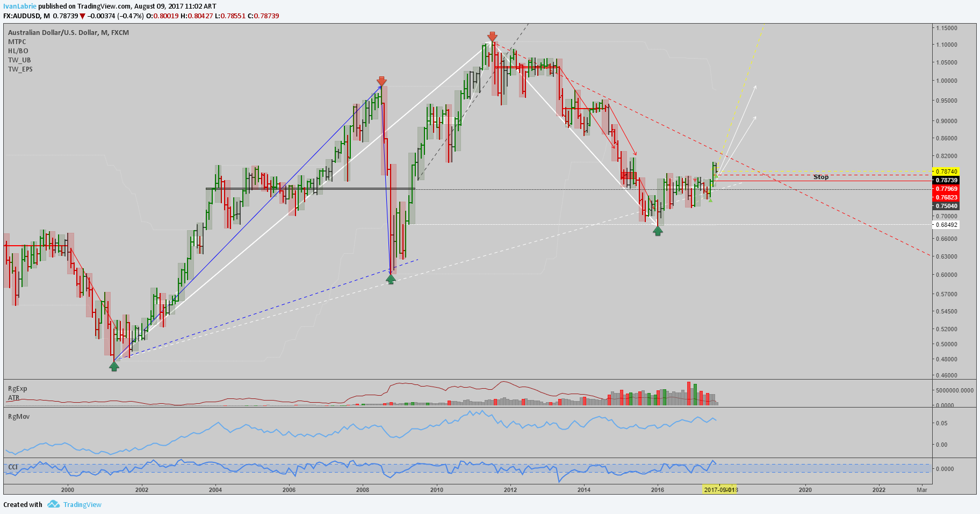
Task: Click the green up arrow at 2008 low
Action: coord(391,279)
